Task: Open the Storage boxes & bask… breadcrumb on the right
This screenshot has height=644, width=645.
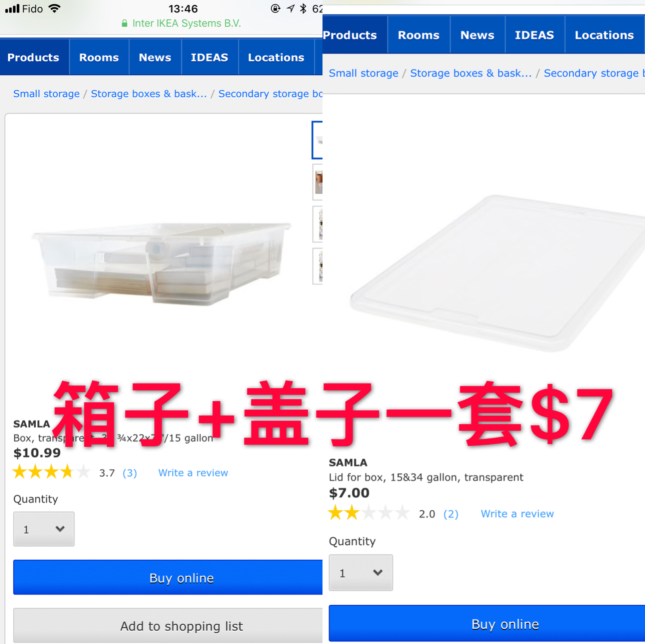Action: pyautogui.click(x=471, y=73)
